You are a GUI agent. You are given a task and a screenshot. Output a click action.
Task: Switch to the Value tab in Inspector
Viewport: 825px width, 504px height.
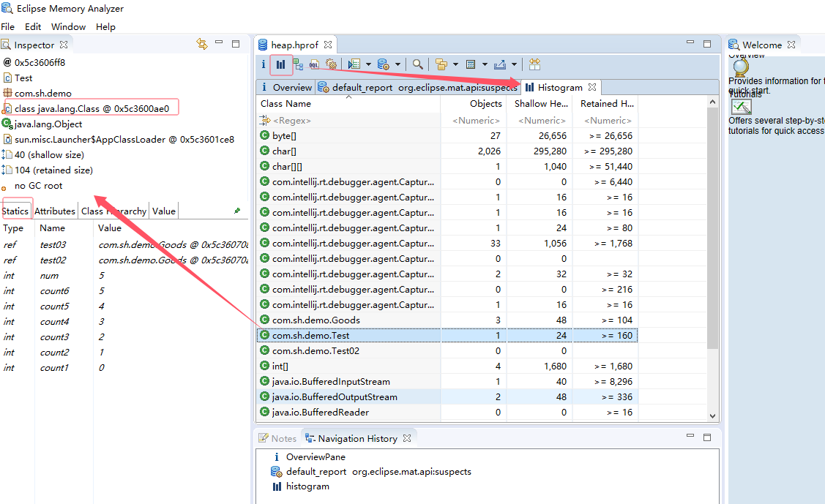tap(164, 211)
